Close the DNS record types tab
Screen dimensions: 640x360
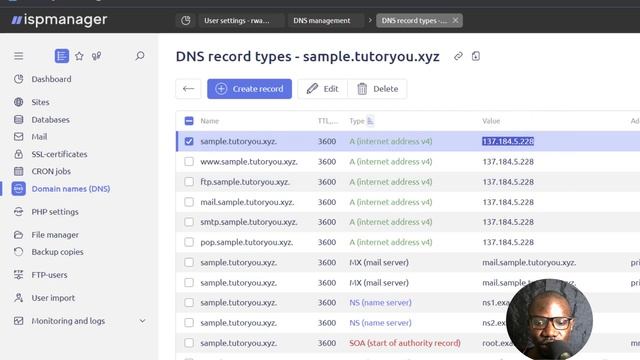(x=456, y=20)
